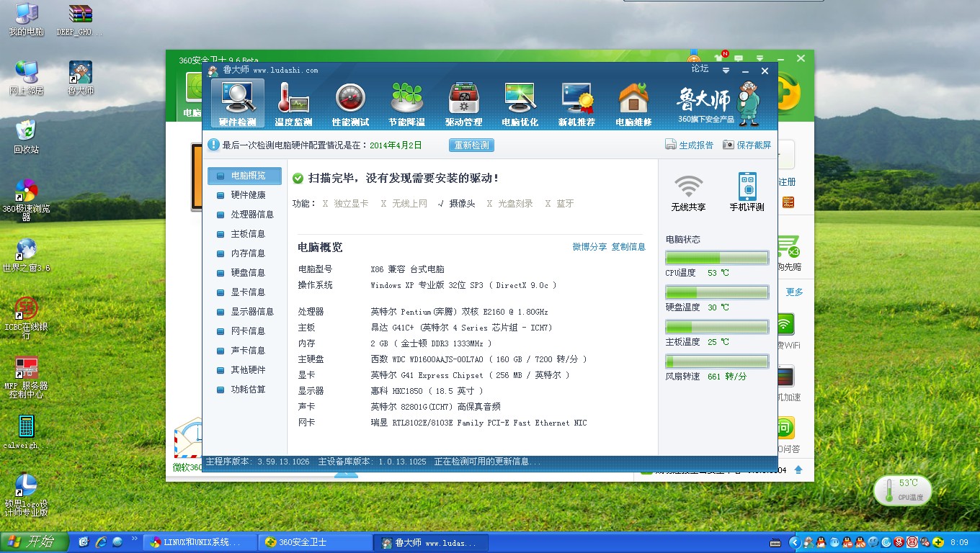
Task: Click the 保存截屏 save screenshot camera icon
Action: [x=729, y=145]
